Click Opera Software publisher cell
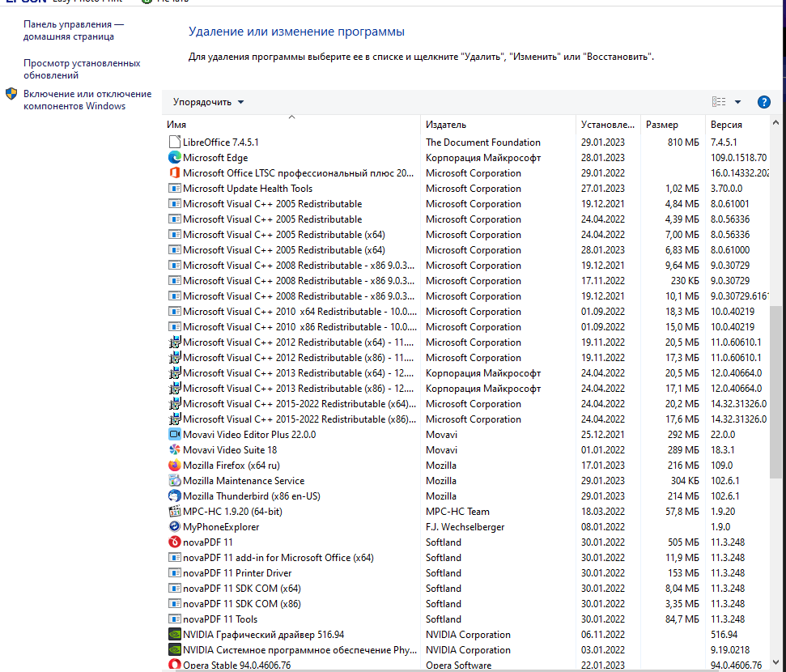Screen dimensions: 786x672 tap(458, 665)
